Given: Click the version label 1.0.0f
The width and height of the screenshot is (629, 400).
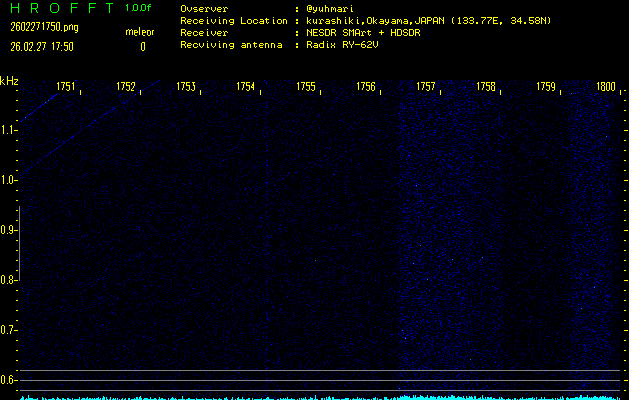Looking at the screenshot, I should click(x=138, y=8).
